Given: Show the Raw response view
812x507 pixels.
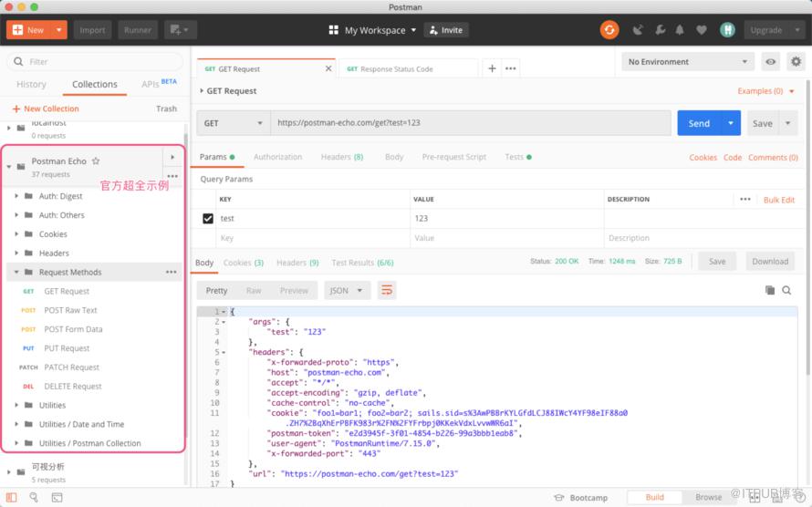Looking at the screenshot, I should [x=254, y=291].
